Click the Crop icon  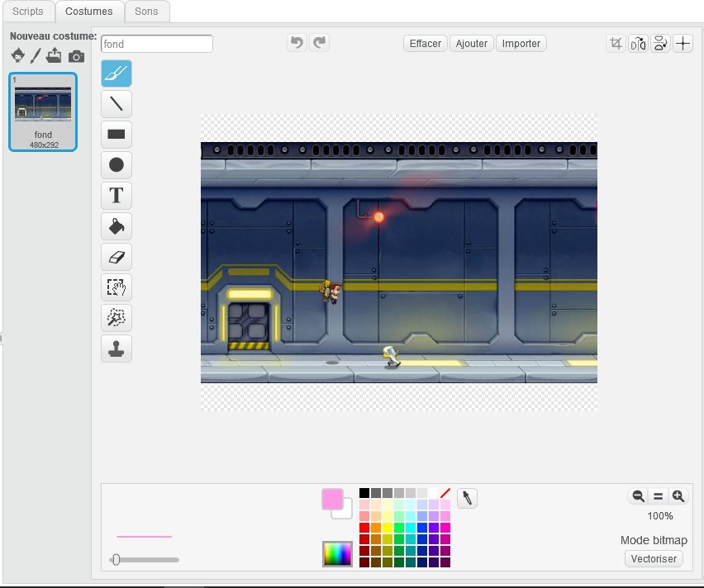click(x=616, y=44)
